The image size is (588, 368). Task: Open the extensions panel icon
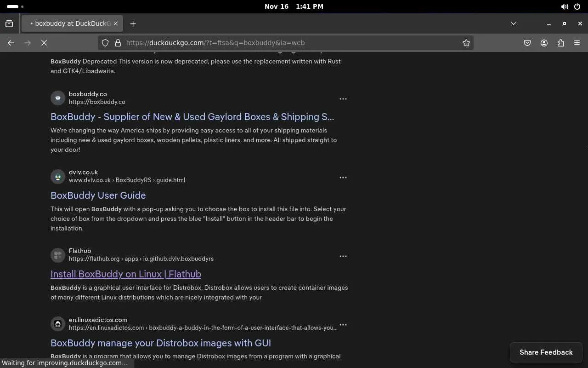coord(560,43)
